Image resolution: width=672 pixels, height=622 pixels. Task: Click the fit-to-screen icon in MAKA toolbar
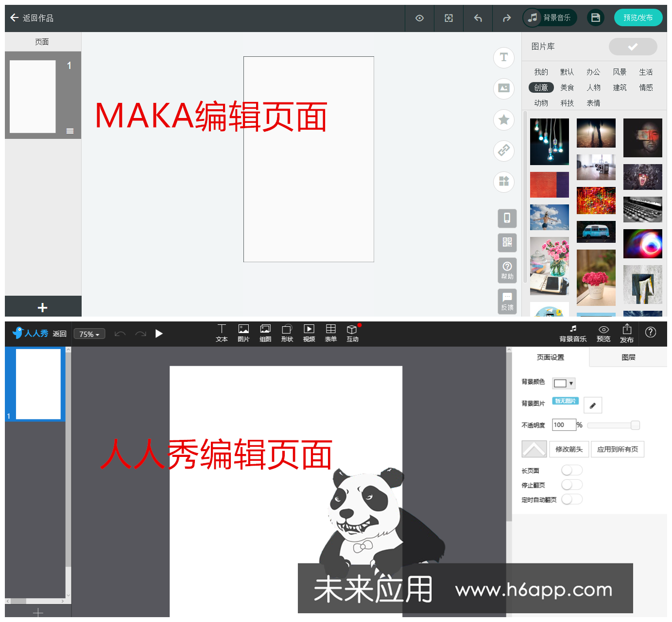tap(448, 18)
